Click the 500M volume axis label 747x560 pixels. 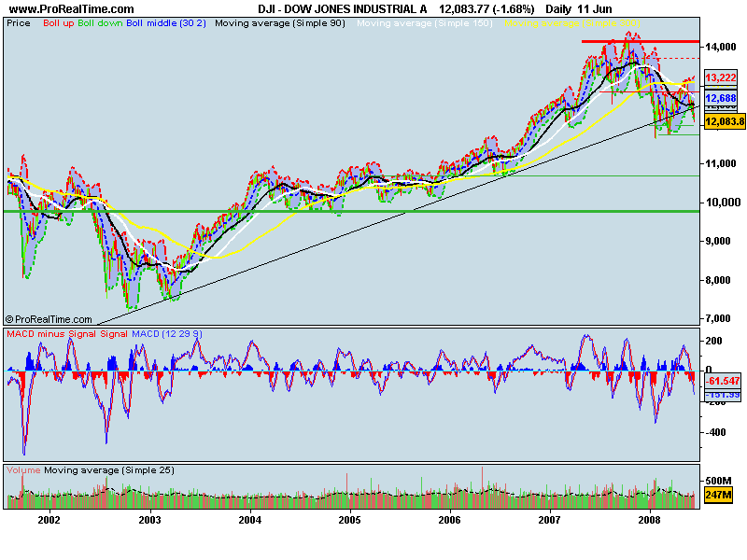(x=718, y=481)
